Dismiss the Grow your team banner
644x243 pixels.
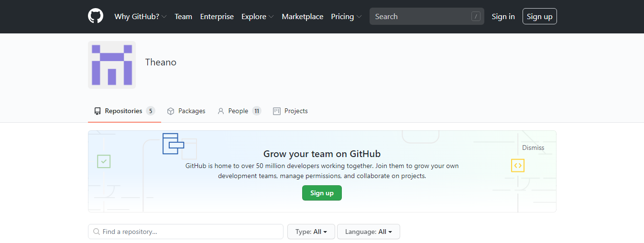[533, 148]
